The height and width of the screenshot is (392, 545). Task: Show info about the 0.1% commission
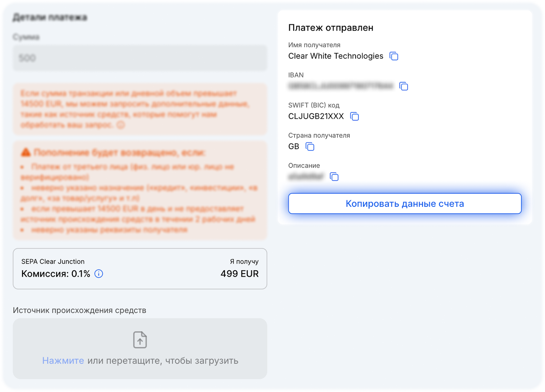[x=99, y=274]
